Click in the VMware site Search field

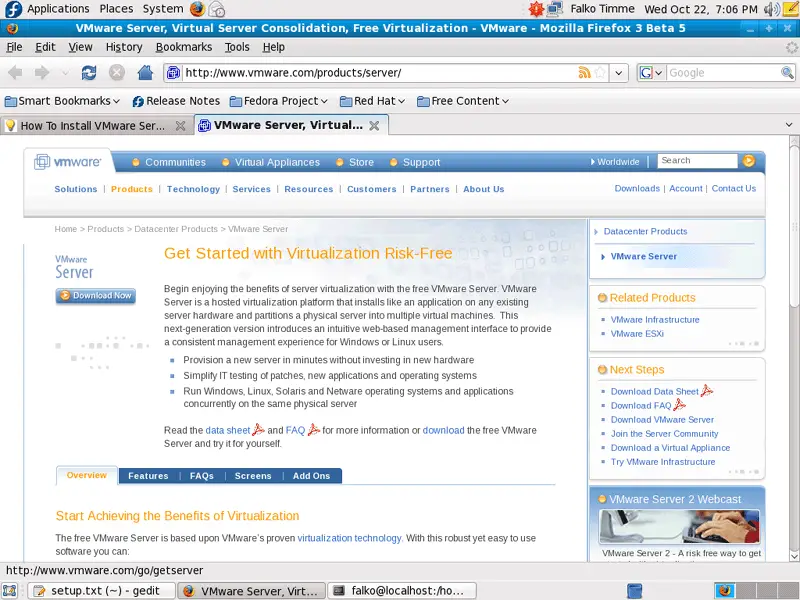[x=697, y=161]
